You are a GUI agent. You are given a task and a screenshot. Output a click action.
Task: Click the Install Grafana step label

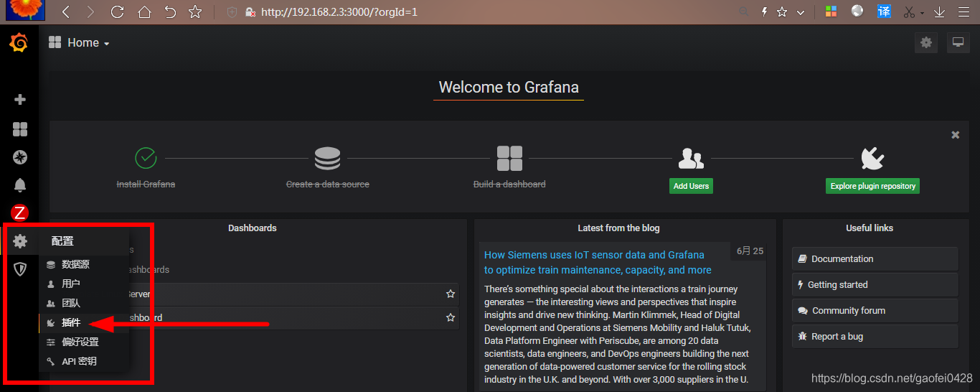[x=146, y=185]
